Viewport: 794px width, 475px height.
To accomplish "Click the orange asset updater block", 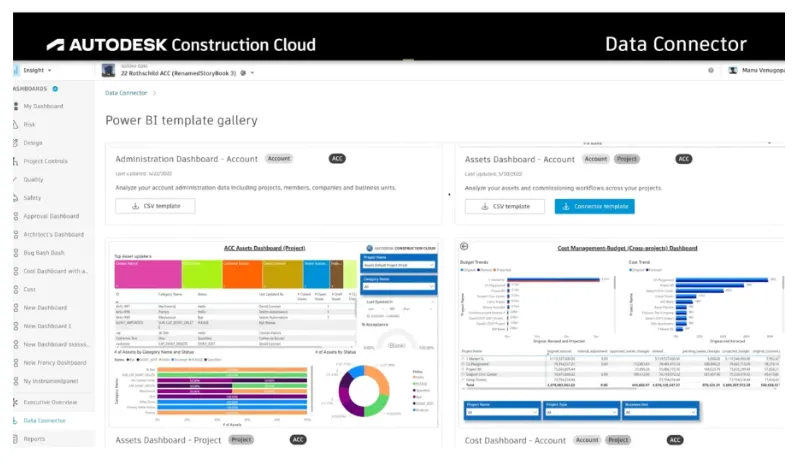I will tap(242, 274).
